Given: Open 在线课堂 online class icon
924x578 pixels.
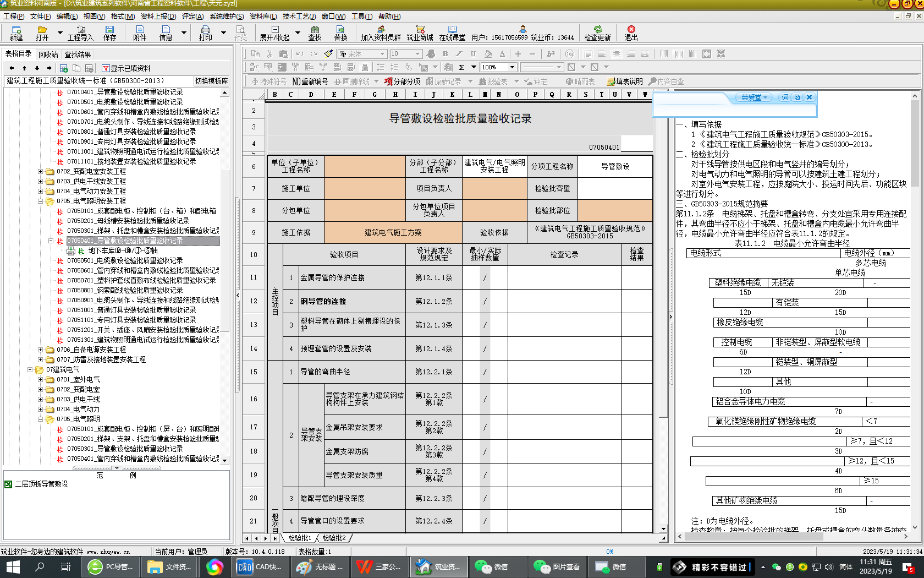Looking at the screenshot, I should click(452, 33).
